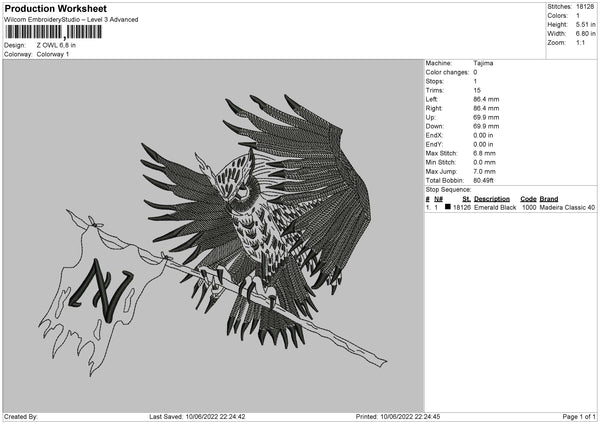Click 'Created By:' footer label

(x=21, y=417)
